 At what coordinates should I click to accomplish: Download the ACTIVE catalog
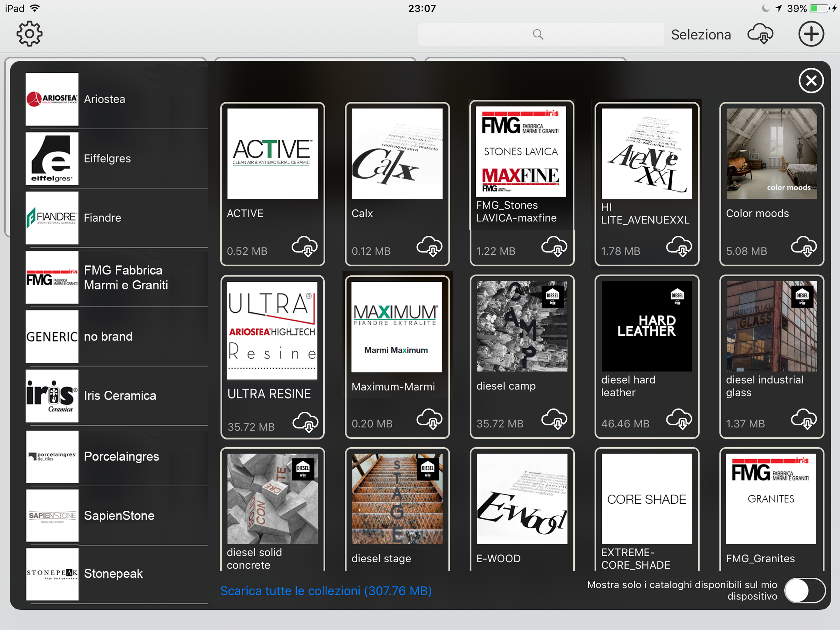(305, 246)
